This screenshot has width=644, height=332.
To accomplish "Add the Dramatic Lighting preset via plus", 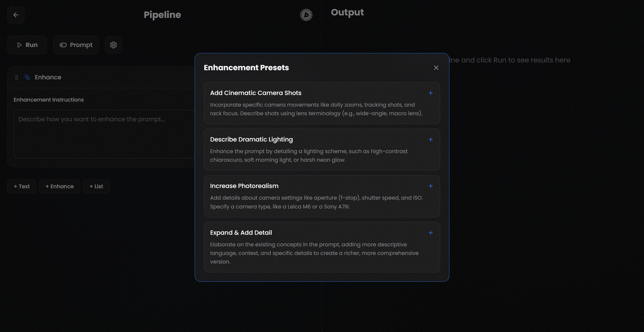I will pyautogui.click(x=430, y=139).
